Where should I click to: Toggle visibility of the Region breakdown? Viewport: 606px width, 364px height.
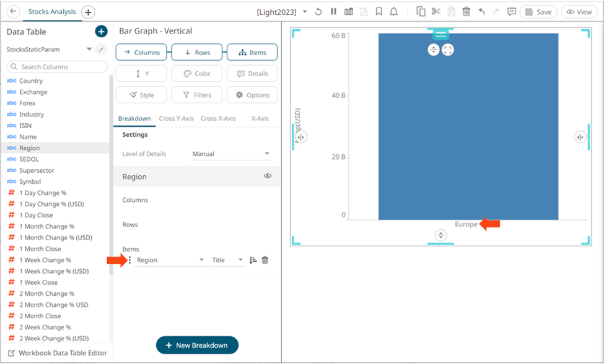[x=267, y=176]
